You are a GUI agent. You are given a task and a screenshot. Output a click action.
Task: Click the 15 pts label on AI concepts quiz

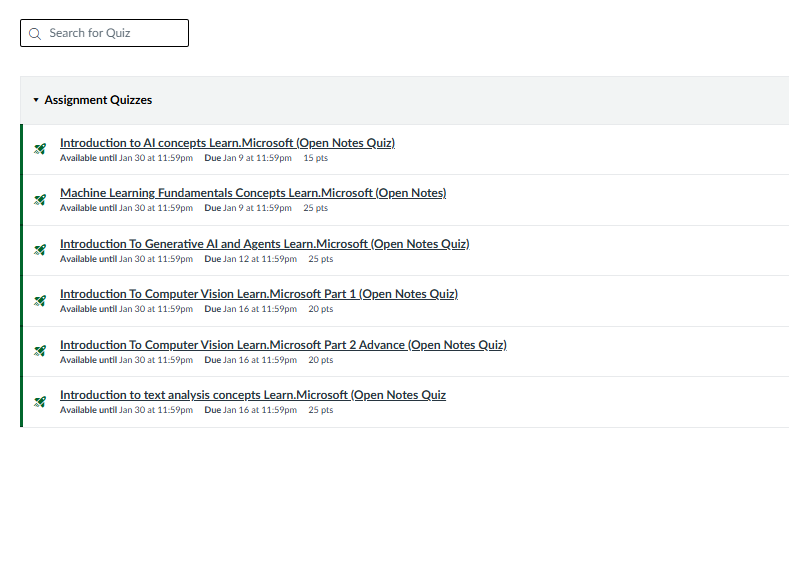tap(315, 158)
